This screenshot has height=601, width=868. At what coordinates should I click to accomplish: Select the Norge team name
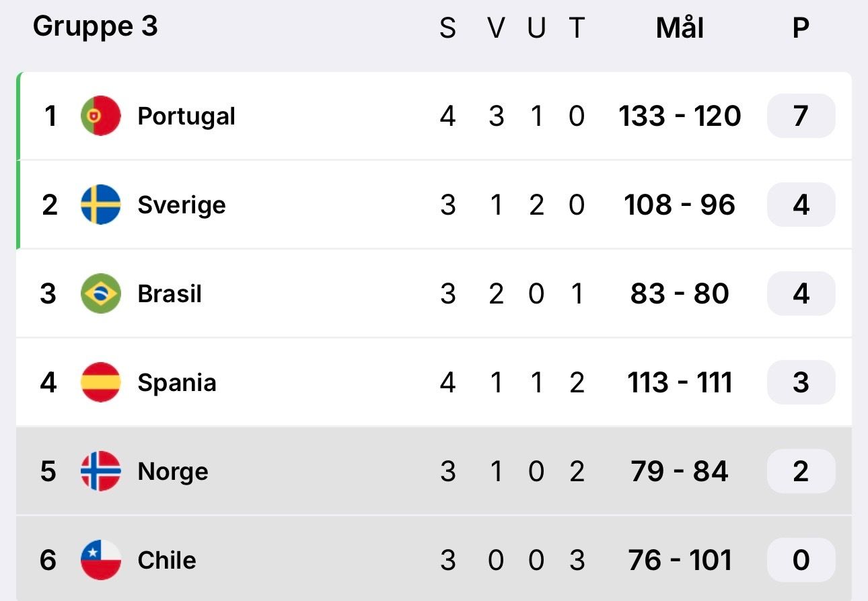[x=173, y=472]
